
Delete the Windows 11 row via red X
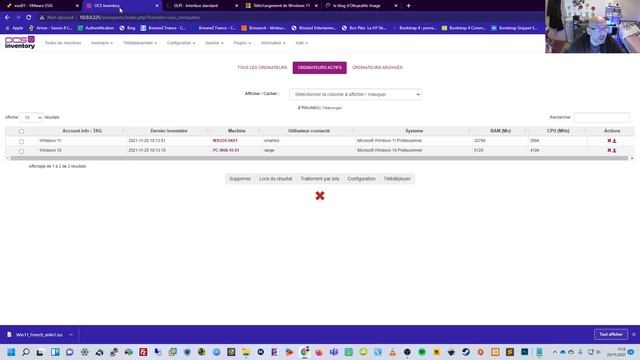(609, 140)
